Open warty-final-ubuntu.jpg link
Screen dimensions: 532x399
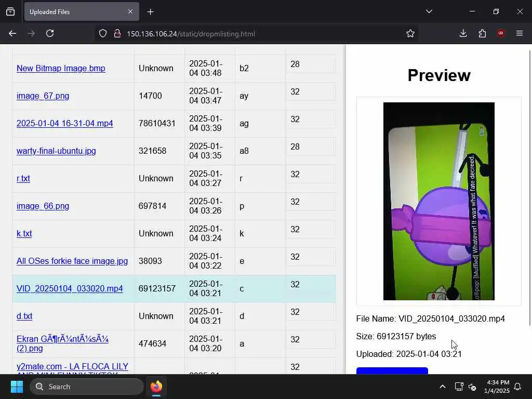point(56,151)
